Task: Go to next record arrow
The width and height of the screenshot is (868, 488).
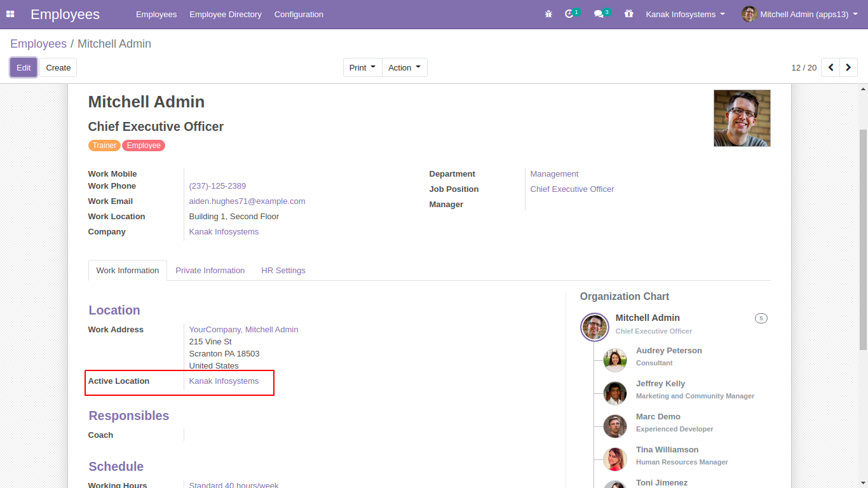Action: (848, 67)
